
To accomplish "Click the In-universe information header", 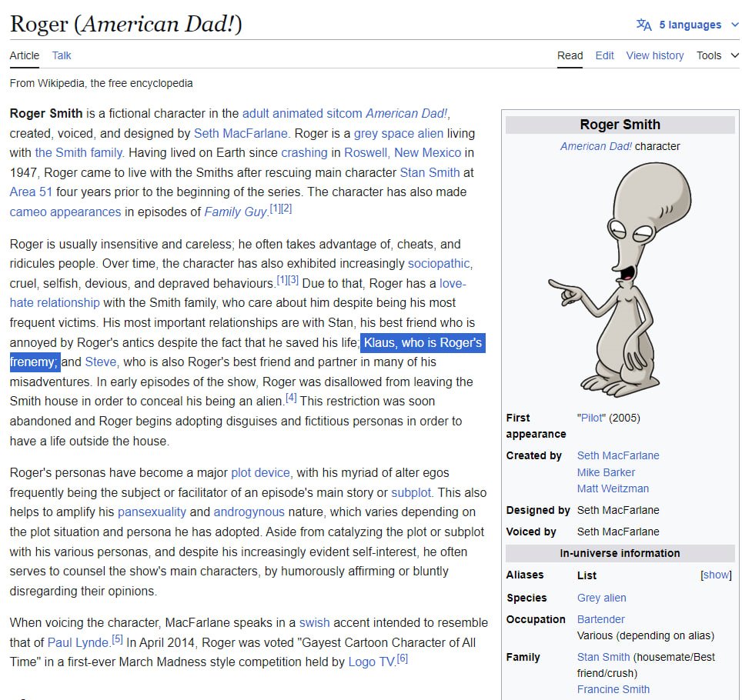I will point(620,553).
